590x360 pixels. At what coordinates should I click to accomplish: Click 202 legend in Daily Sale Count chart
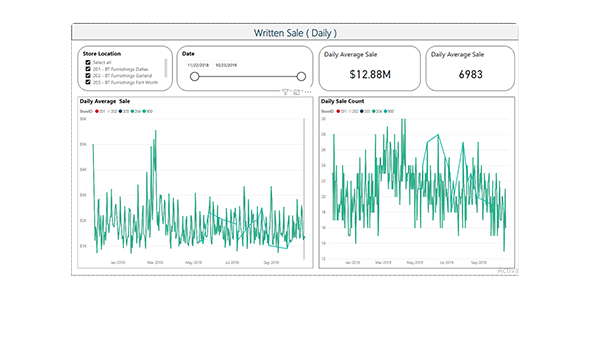(353, 111)
